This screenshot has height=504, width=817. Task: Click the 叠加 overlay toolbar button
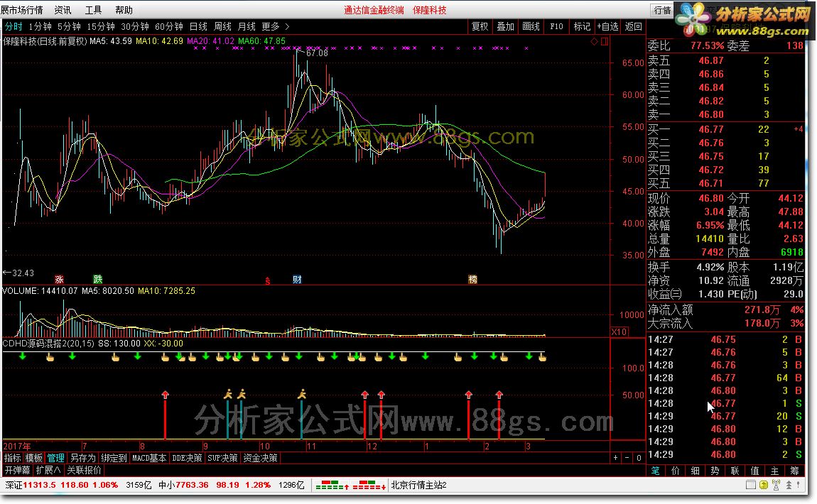[x=505, y=26]
